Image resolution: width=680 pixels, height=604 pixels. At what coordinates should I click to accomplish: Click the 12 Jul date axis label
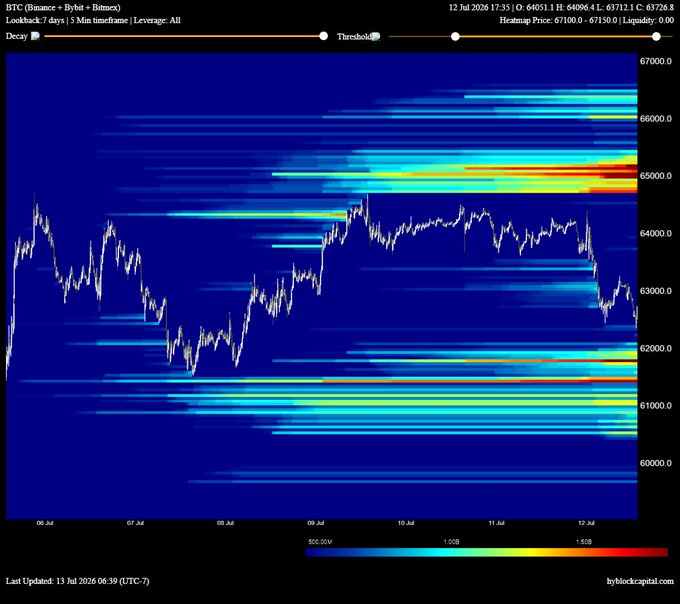tap(586, 523)
